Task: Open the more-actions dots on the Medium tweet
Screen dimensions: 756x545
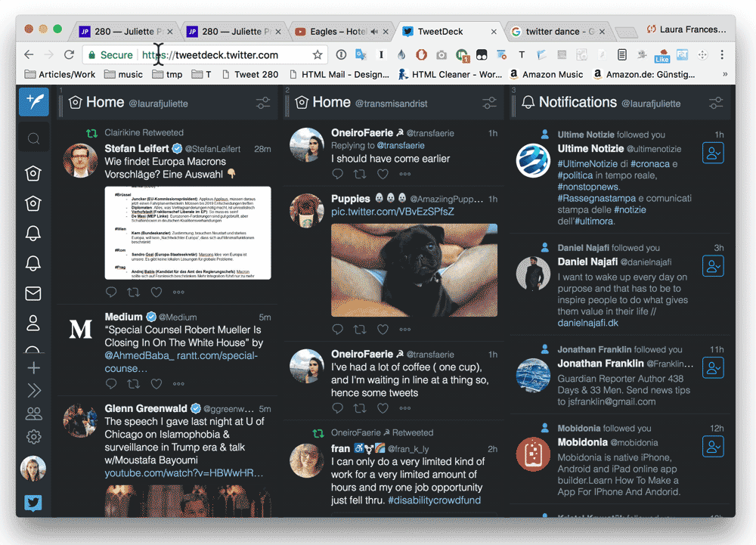Action: tap(178, 384)
